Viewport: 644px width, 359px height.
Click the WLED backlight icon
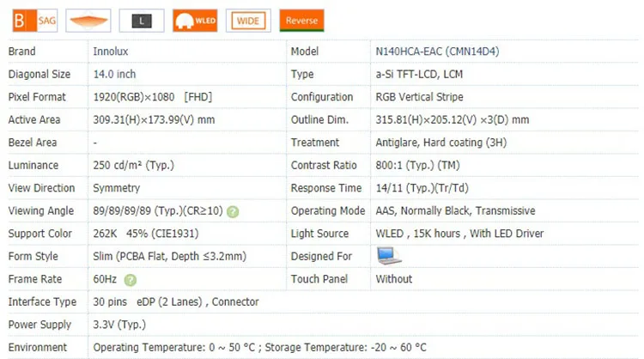(195, 20)
